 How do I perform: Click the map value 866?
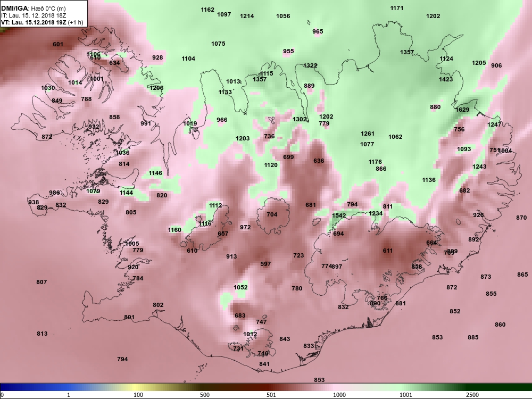point(381,169)
